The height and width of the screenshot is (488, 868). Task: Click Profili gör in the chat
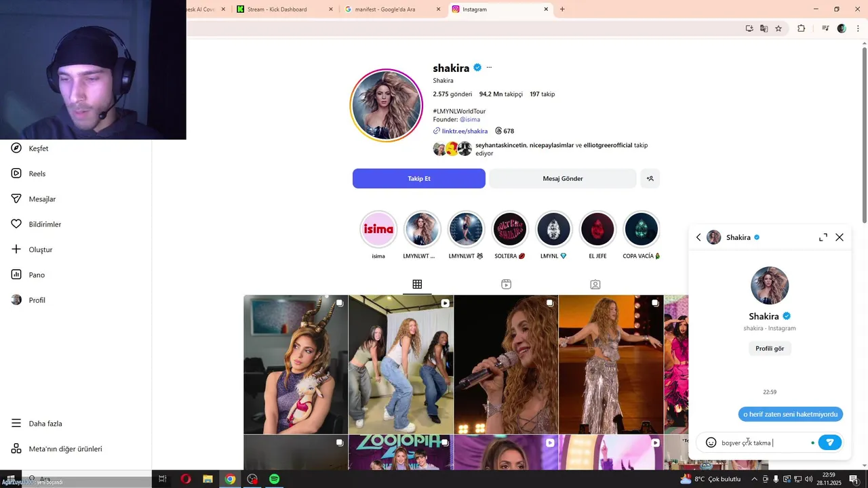coord(770,348)
